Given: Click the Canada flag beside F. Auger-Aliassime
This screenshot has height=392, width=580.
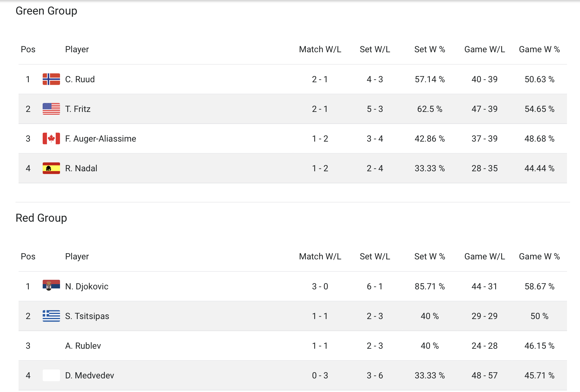Looking at the screenshot, I should (x=51, y=138).
